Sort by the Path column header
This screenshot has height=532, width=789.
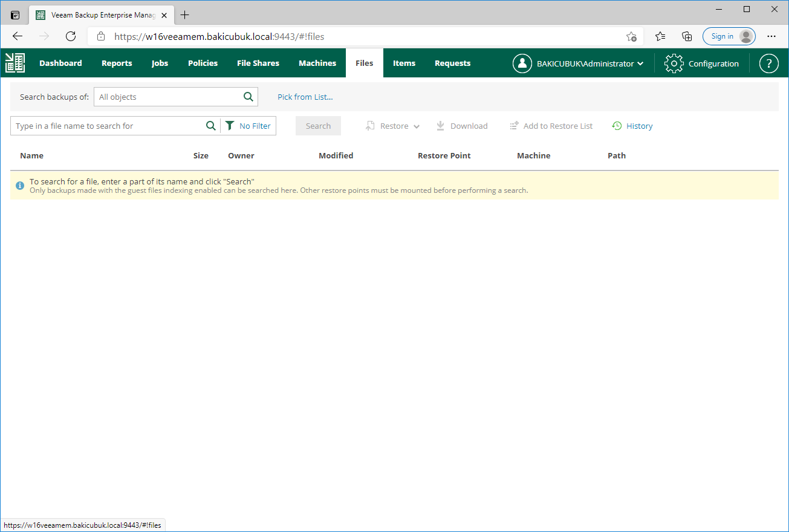(x=617, y=155)
